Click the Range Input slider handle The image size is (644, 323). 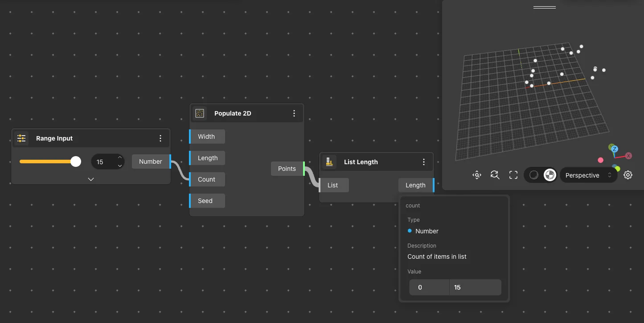pos(76,161)
